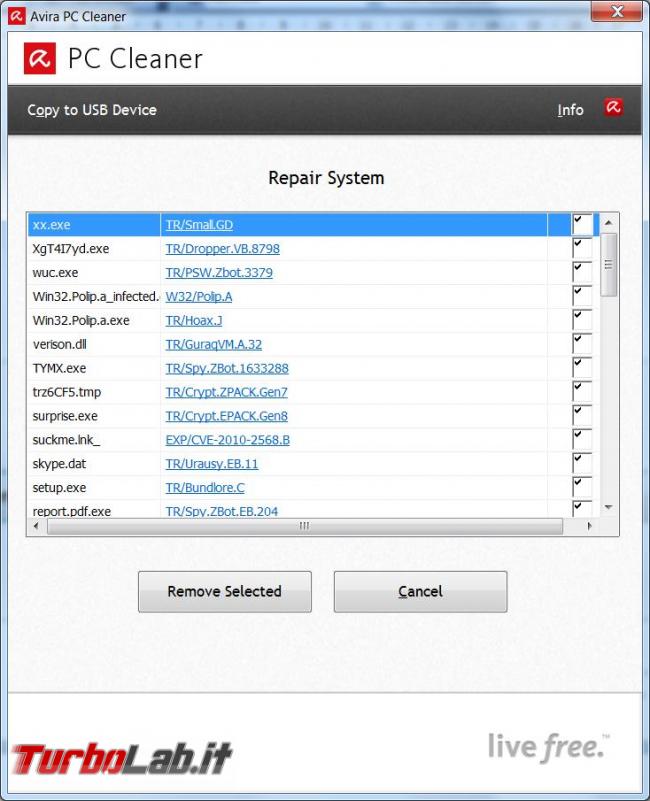Open the TR/Spy.ZBot.1633288 link
This screenshot has width=650, height=801.
227,368
